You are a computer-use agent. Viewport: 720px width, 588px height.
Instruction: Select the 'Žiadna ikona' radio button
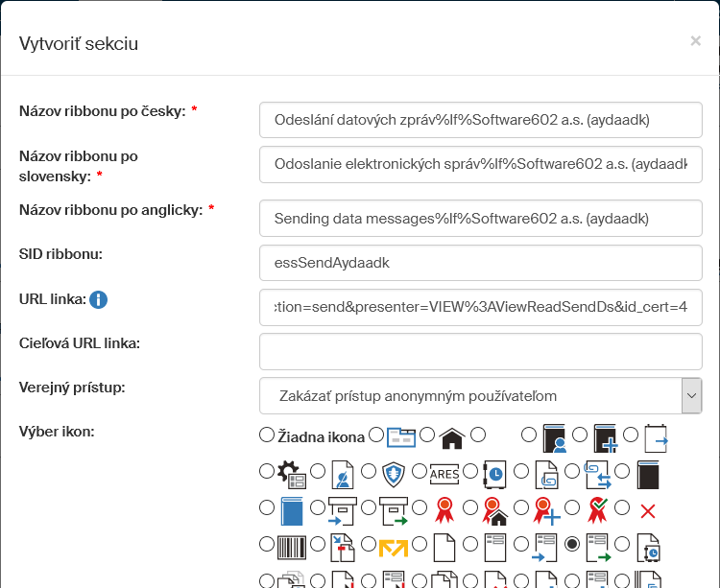pyautogui.click(x=267, y=435)
